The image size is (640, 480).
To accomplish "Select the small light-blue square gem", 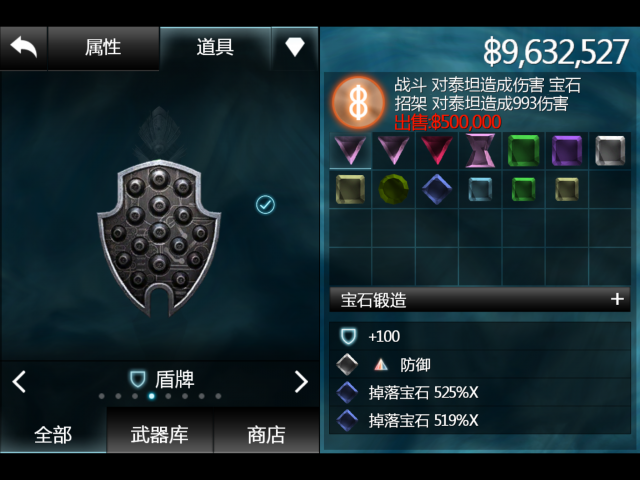I will 480,189.
